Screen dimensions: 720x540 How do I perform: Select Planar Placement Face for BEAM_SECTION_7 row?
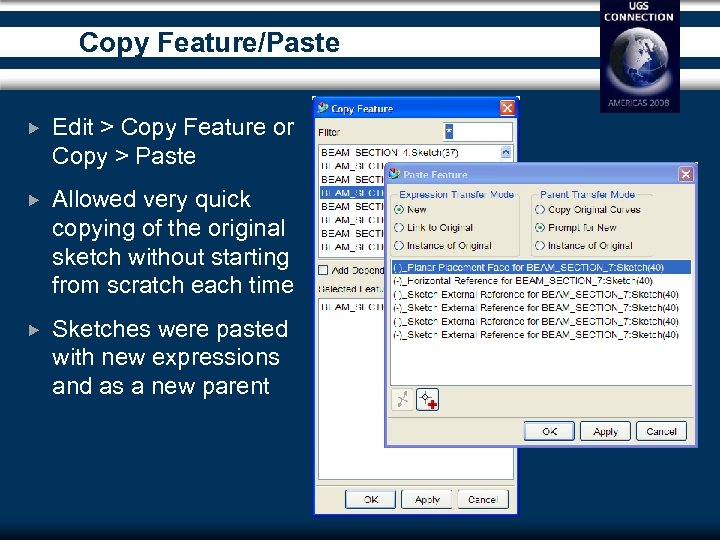tap(541, 267)
